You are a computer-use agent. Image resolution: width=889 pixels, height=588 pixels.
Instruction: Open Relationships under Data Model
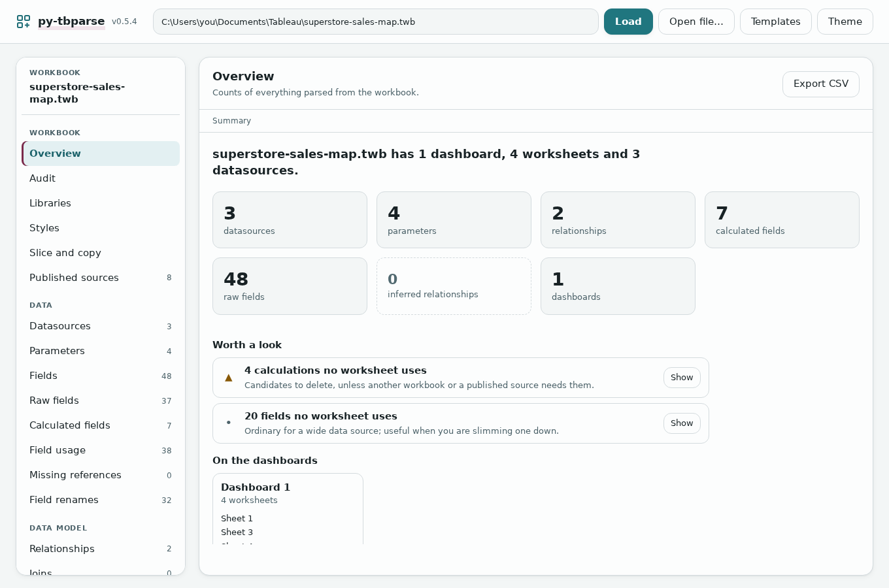[x=101, y=549]
